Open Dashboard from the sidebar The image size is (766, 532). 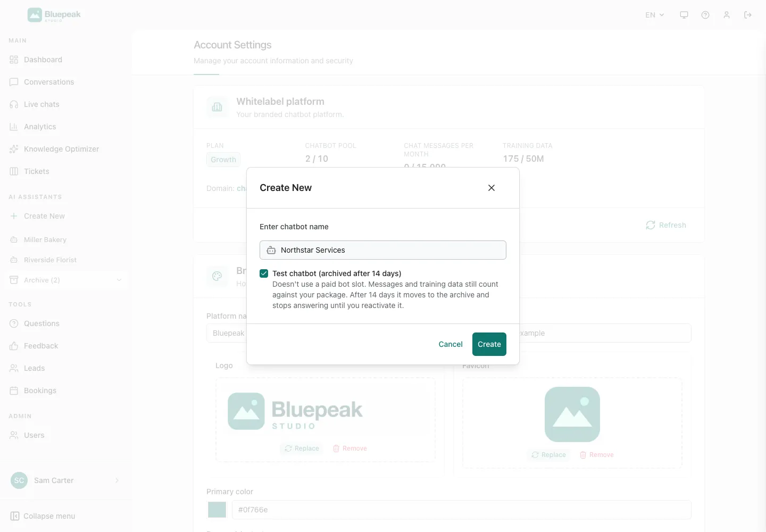point(66,60)
